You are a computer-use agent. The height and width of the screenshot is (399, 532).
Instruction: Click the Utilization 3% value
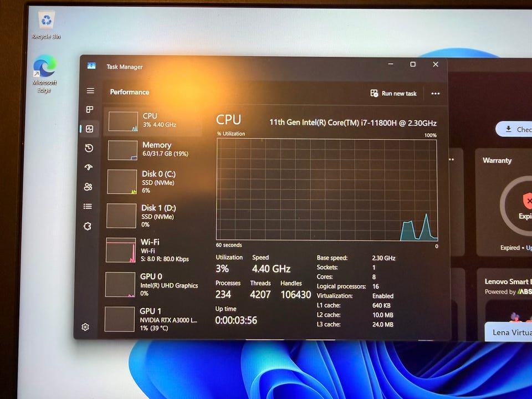click(x=222, y=269)
